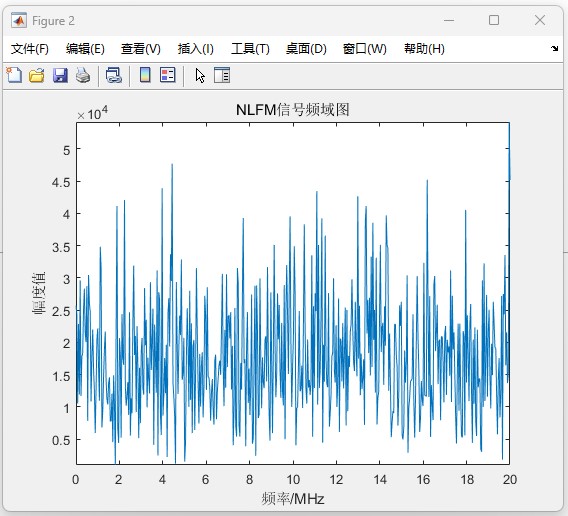Click the x-axis label 频率/MHz

click(293, 499)
